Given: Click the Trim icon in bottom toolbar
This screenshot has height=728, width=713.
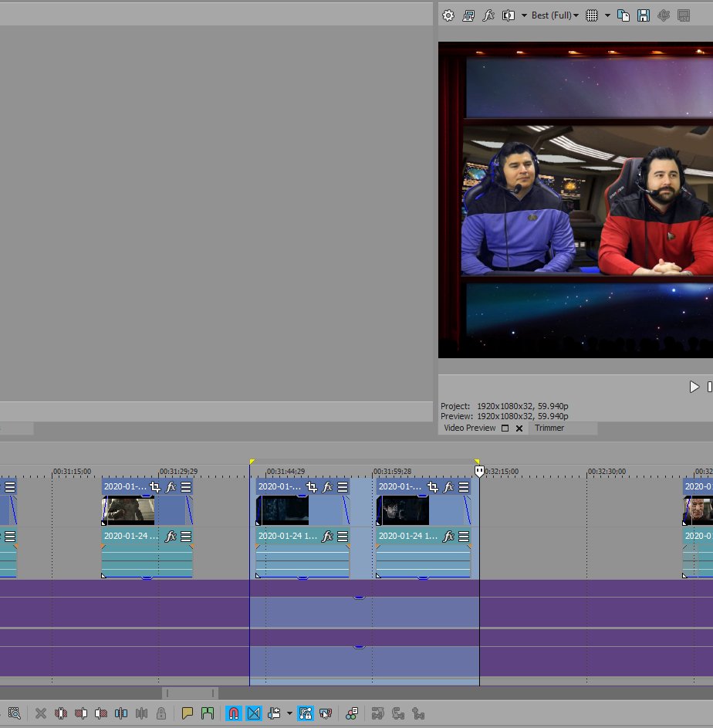Looking at the screenshot, I should click(61, 713).
